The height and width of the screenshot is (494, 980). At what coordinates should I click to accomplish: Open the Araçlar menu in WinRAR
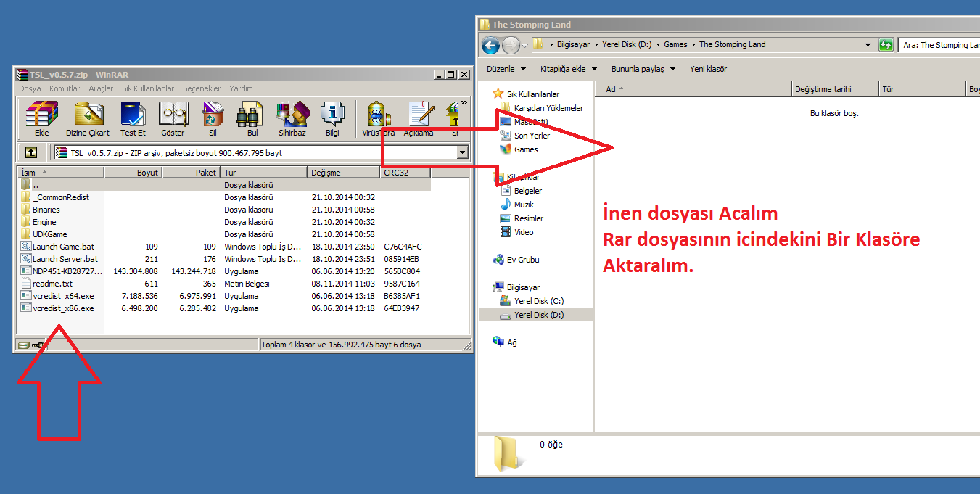pos(101,88)
